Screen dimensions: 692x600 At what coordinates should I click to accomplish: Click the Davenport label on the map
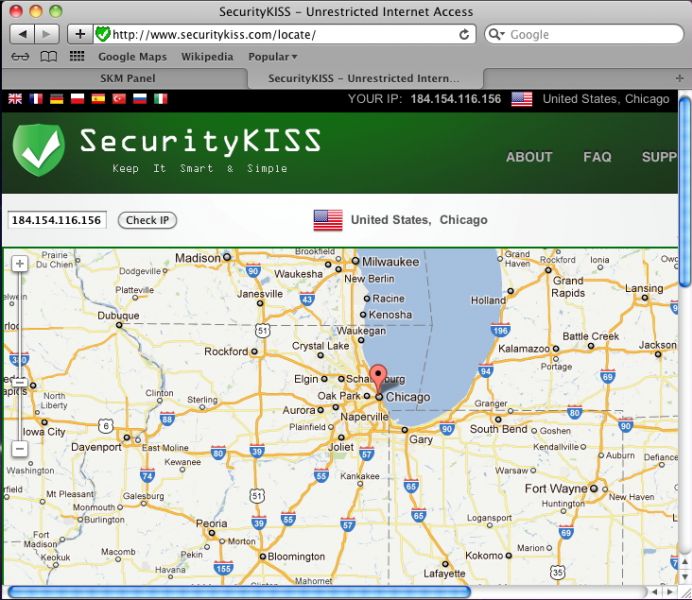pyautogui.click(x=96, y=447)
